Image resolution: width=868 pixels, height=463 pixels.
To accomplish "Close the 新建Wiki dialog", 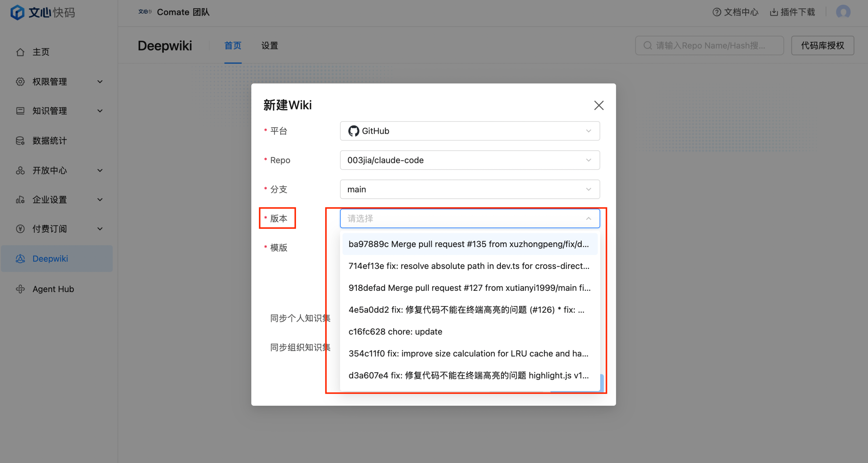I will pos(599,105).
